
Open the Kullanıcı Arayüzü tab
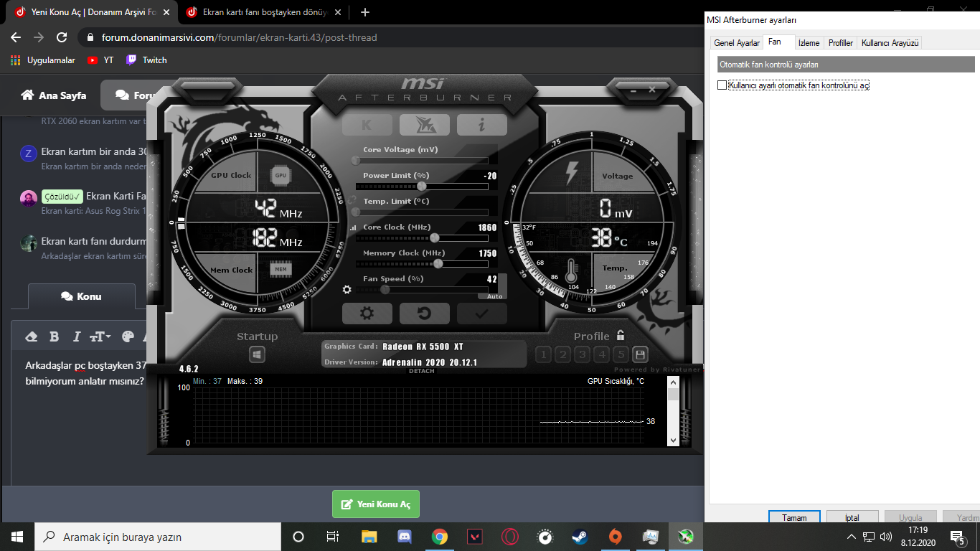coord(890,43)
